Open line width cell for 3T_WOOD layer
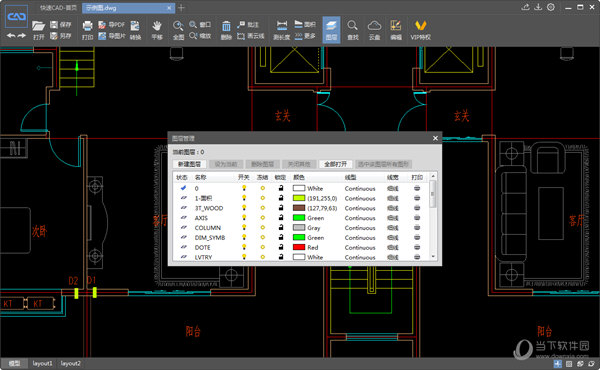The width and height of the screenshot is (600, 370). pyautogui.click(x=393, y=208)
